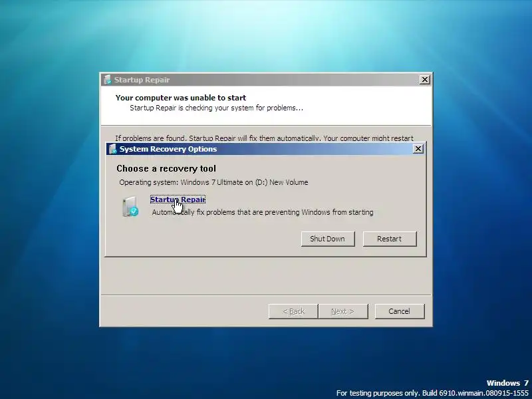Image resolution: width=532 pixels, height=399 pixels.
Task: Select the 'Choose a recovery tool' heading
Action: tap(166, 169)
